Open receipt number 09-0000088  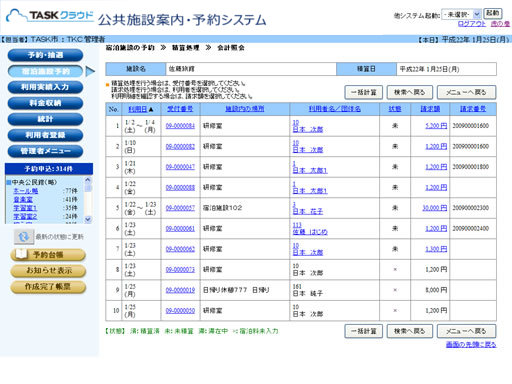[180, 188]
